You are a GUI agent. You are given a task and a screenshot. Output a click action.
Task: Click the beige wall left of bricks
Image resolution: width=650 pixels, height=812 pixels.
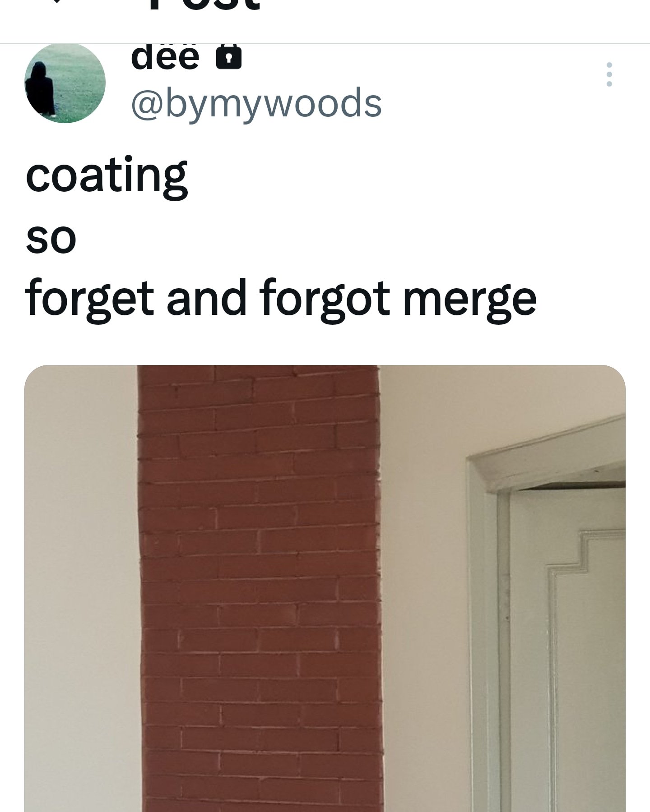point(81,588)
